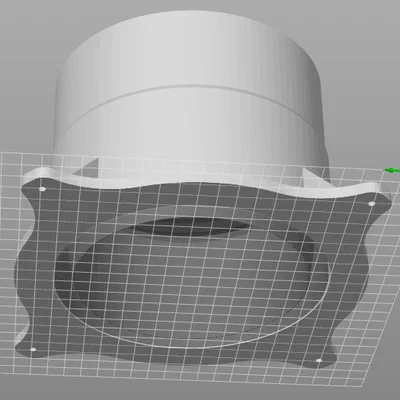Click the green axis arrow gizmo

click(391, 171)
